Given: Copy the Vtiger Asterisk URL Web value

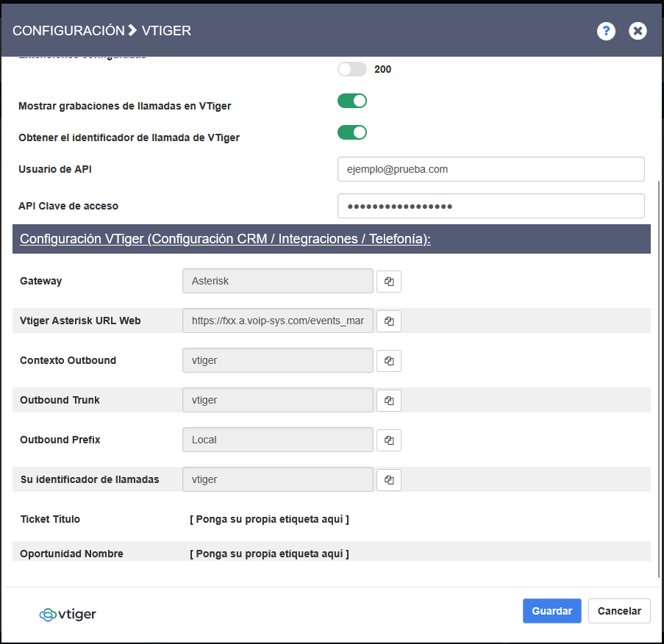Looking at the screenshot, I should pyautogui.click(x=389, y=321).
